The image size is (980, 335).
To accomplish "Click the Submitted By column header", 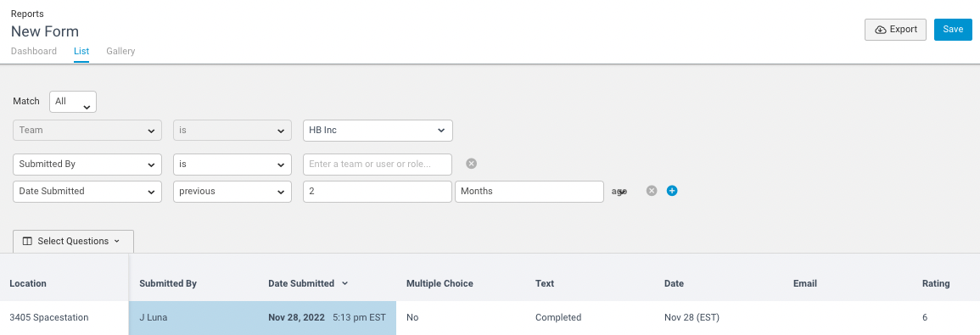I will pos(168,283).
